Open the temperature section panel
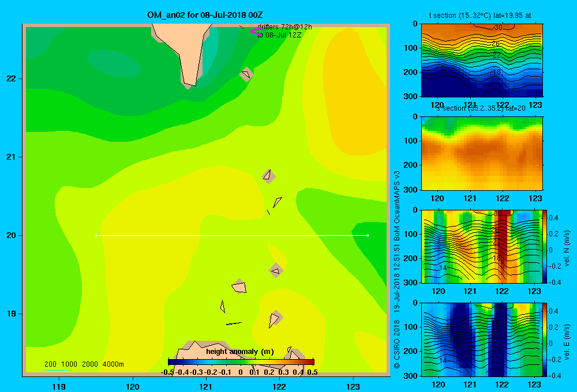 click(x=482, y=61)
